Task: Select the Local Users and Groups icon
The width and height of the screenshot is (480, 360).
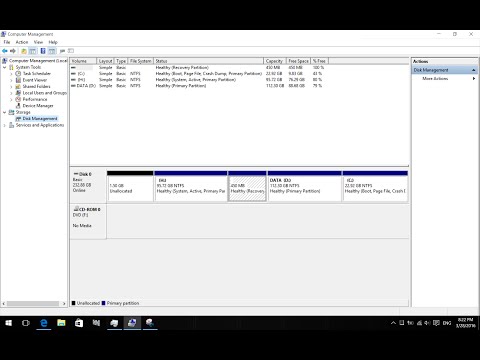Action: pos(18,93)
